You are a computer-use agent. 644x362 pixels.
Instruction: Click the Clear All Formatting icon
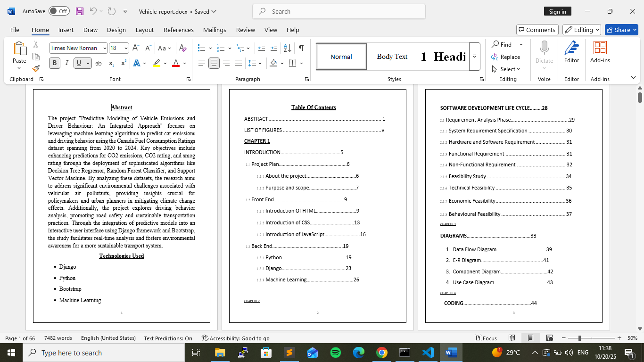click(183, 48)
